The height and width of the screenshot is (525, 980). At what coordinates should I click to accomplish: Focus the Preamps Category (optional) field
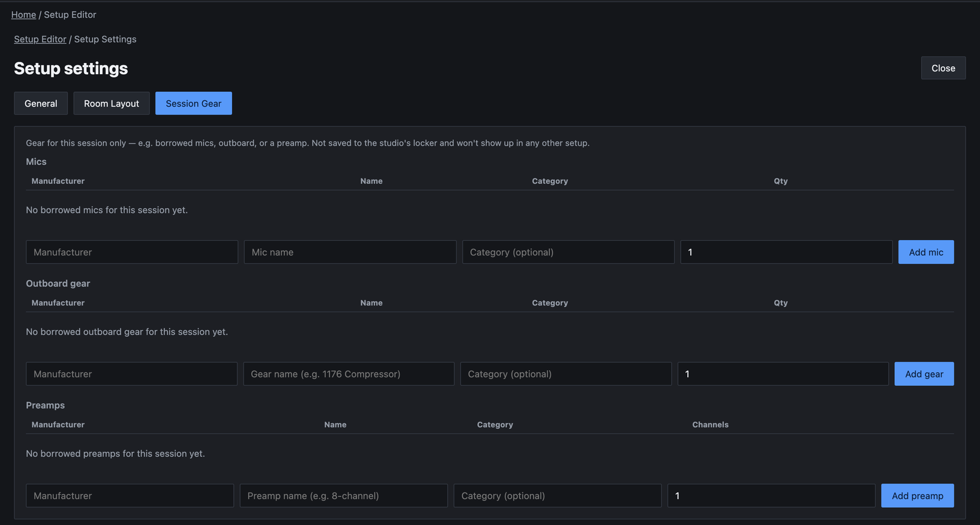[557, 496]
